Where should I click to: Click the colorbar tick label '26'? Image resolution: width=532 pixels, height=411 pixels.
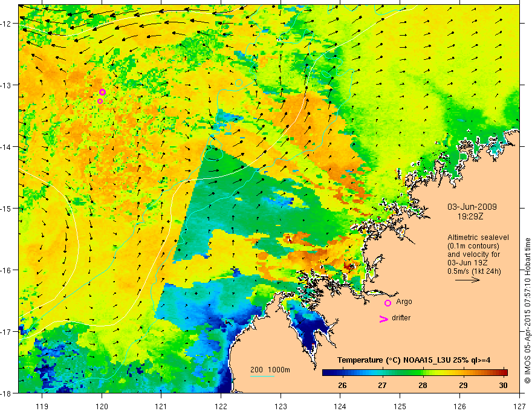342,385
